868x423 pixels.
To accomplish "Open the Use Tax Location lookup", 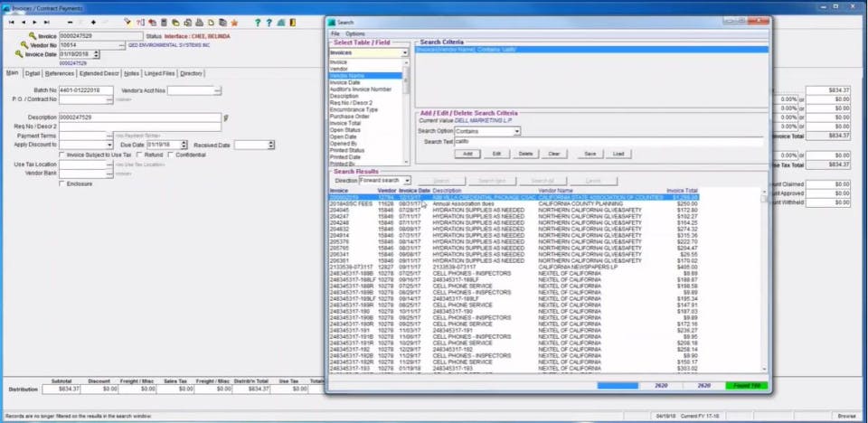I will 109,164.
